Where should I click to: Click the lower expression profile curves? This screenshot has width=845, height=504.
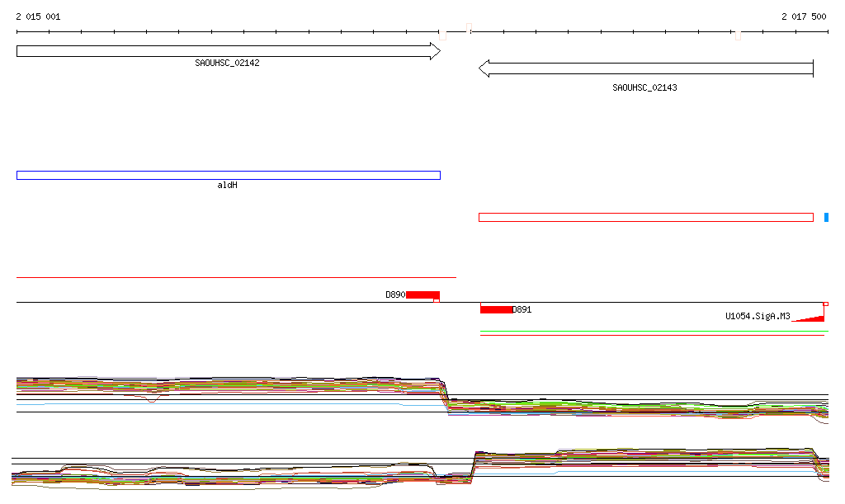click(420, 469)
